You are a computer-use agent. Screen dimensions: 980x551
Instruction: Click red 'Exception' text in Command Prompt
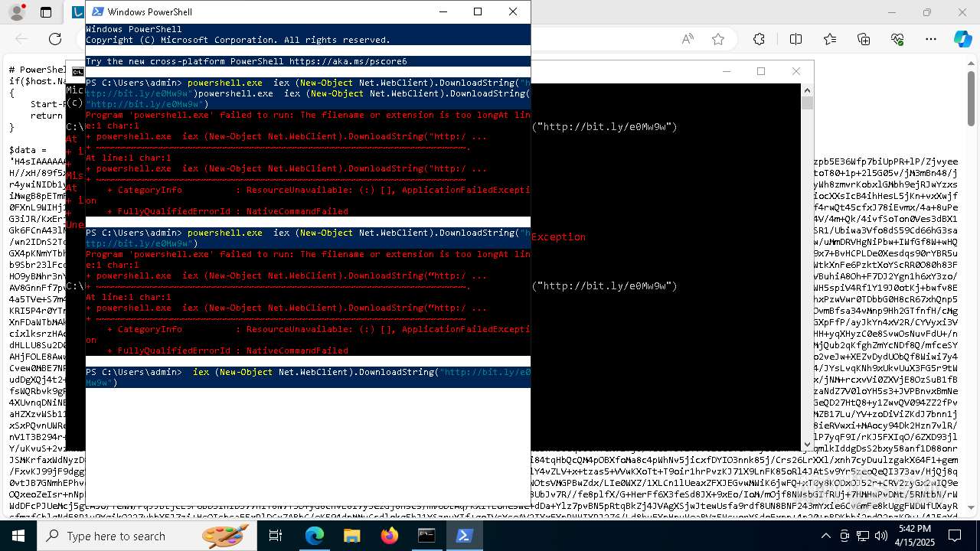click(x=558, y=237)
